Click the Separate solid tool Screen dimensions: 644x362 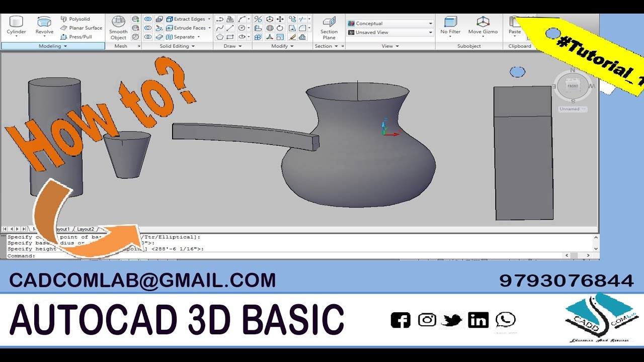click(x=180, y=37)
